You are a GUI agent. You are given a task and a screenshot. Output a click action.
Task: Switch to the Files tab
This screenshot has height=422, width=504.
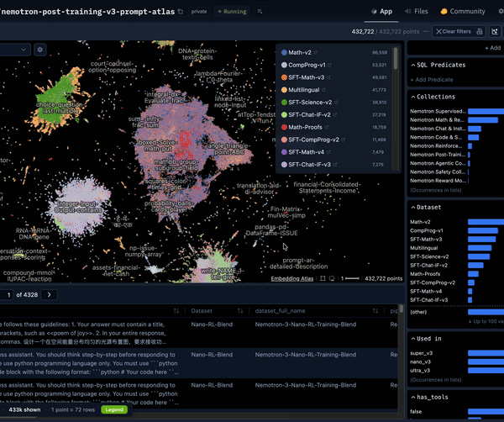point(417,11)
